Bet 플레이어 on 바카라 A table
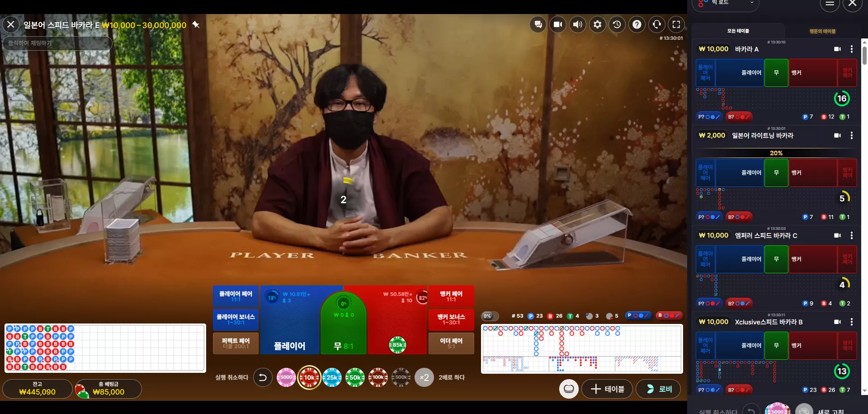This screenshot has height=414, width=868. click(x=740, y=72)
